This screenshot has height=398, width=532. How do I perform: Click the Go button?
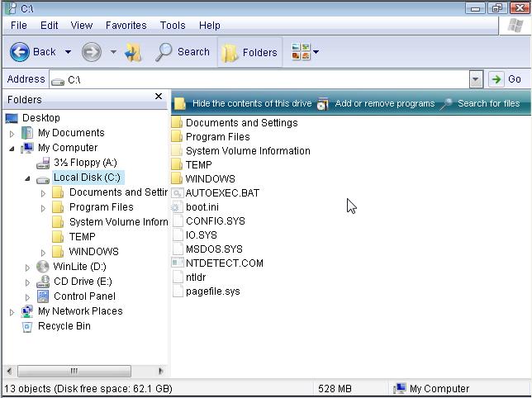[506, 79]
